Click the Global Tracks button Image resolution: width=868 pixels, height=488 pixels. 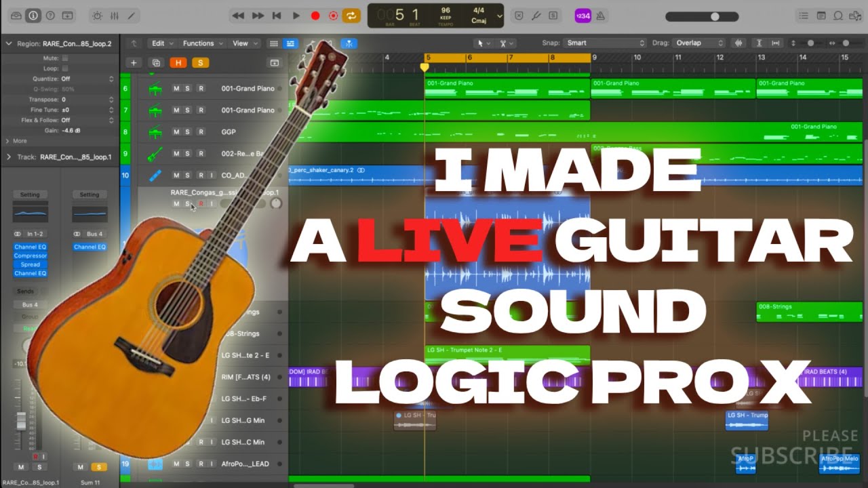point(275,63)
